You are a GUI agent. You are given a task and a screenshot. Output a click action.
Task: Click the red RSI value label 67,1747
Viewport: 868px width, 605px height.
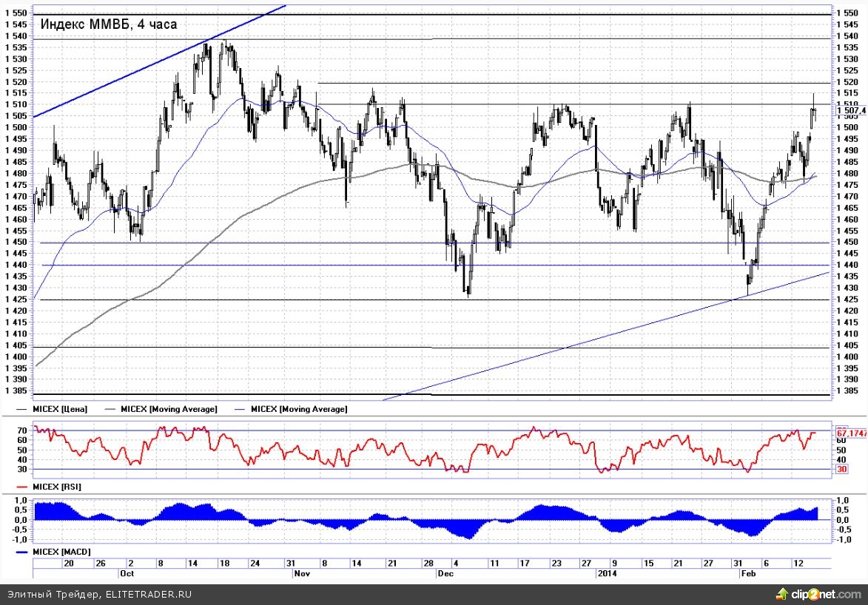point(852,433)
